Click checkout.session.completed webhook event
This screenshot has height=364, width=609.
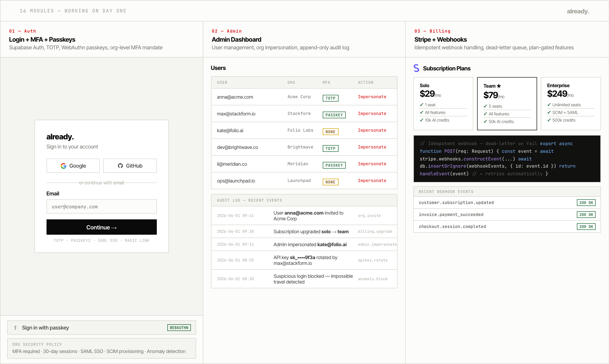(x=507, y=227)
